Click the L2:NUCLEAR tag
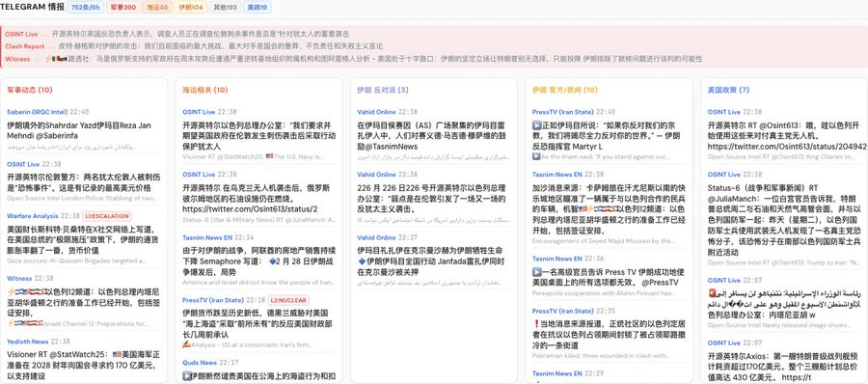The width and height of the screenshot is (868, 384). coord(288,300)
